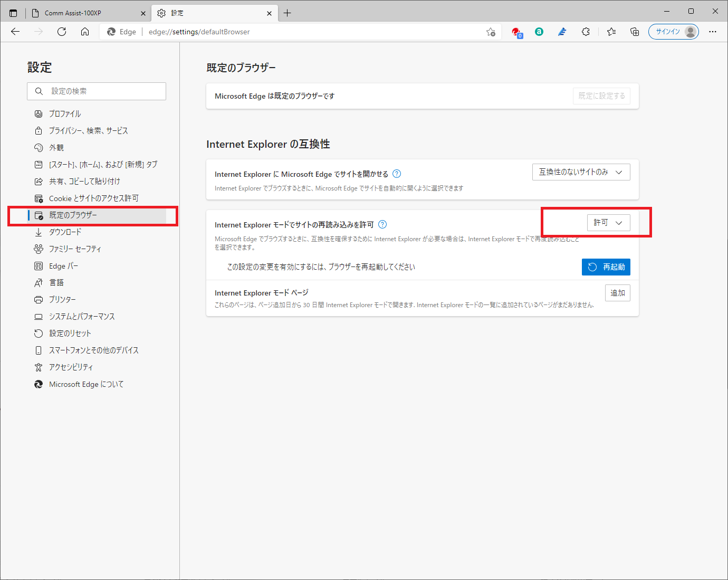Open 共有、コピーして貼り付け settings
This screenshot has width=728, height=580.
[x=97, y=182]
